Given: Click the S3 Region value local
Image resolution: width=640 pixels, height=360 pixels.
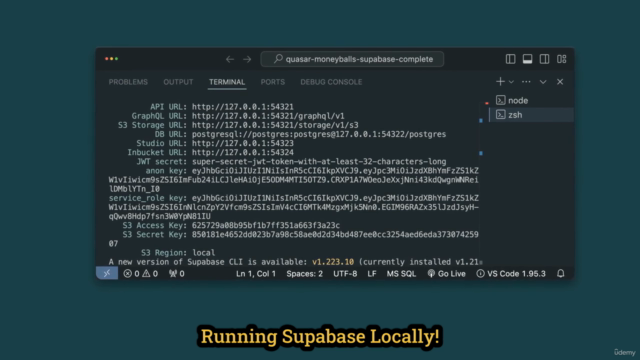Looking at the screenshot, I should pyautogui.click(x=203, y=253).
